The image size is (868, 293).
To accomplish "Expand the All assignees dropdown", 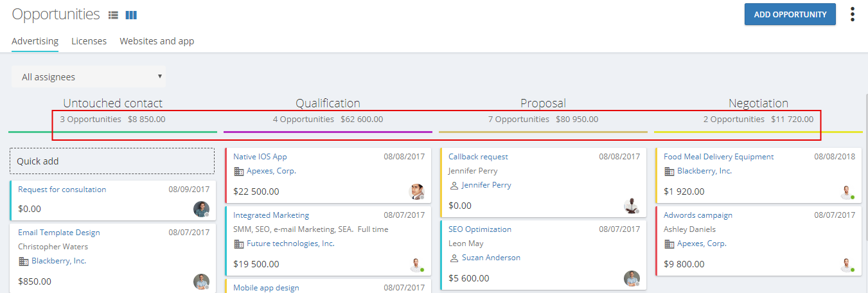I will tap(89, 77).
